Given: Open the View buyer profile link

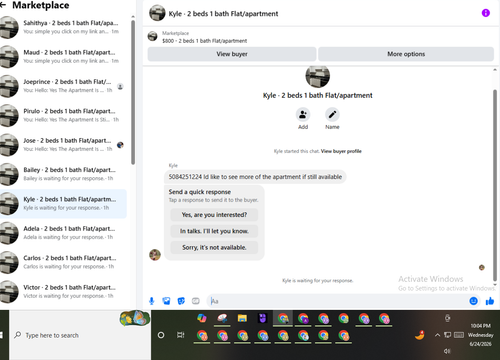Looking at the screenshot, I should pyautogui.click(x=341, y=151).
